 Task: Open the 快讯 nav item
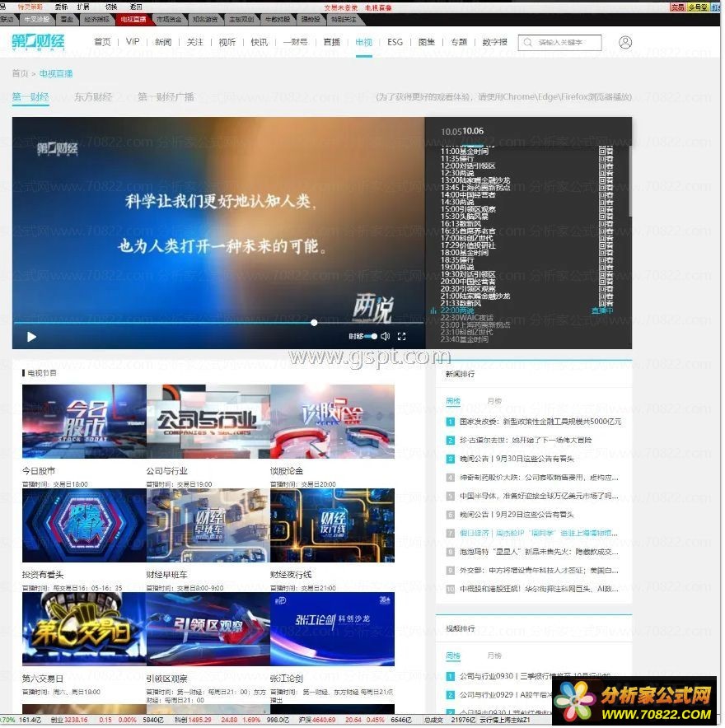click(260, 42)
